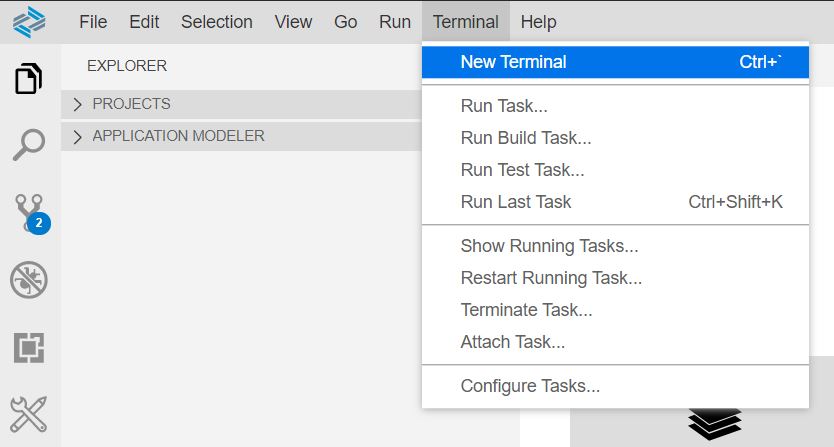Choose Run Last Task
The height and width of the screenshot is (447, 834).
pyautogui.click(x=516, y=202)
